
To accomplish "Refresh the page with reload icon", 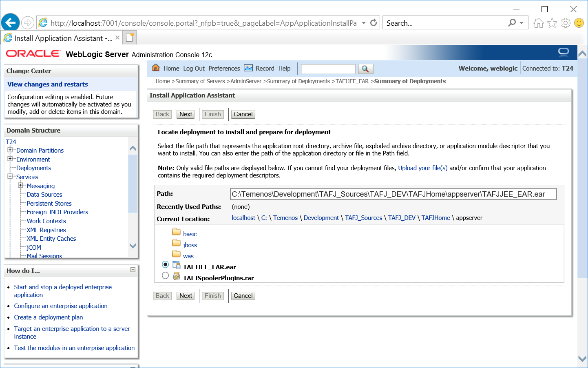I will tap(374, 23).
